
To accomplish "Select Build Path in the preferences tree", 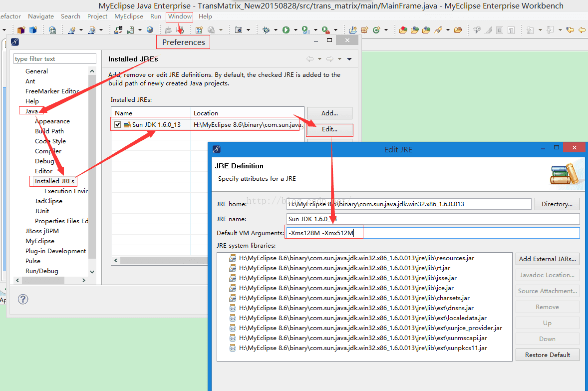I will point(49,131).
